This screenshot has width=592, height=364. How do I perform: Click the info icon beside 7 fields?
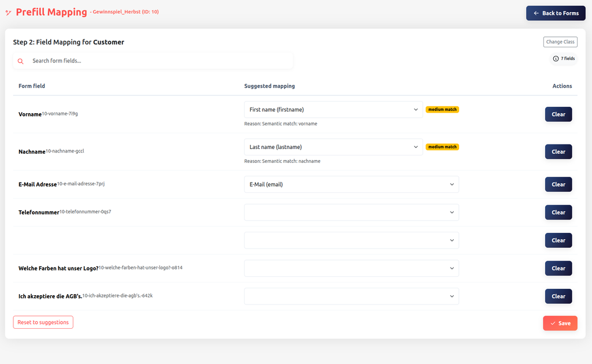pyautogui.click(x=556, y=58)
